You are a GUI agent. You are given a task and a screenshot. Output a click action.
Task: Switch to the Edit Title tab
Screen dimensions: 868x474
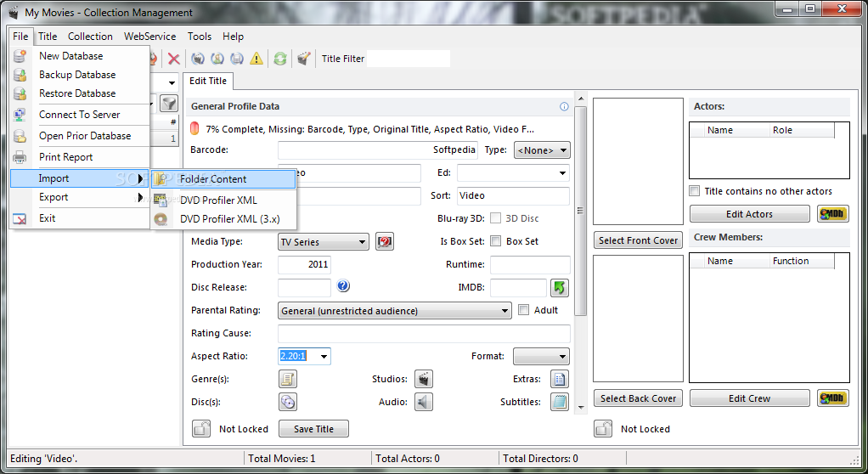(x=208, y=81)
